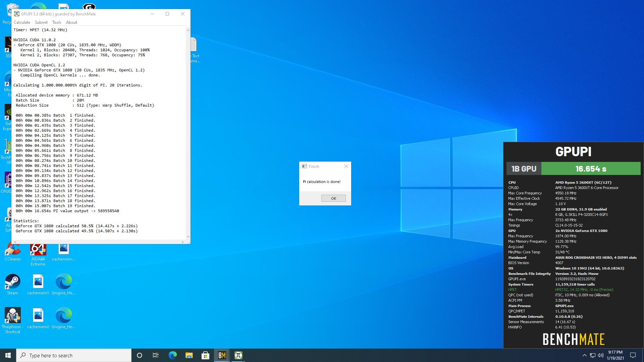644x362 pixels.
Task: Click GPUPI horizontal scrollbar left arrow
Action: click(x=15, y=242)
